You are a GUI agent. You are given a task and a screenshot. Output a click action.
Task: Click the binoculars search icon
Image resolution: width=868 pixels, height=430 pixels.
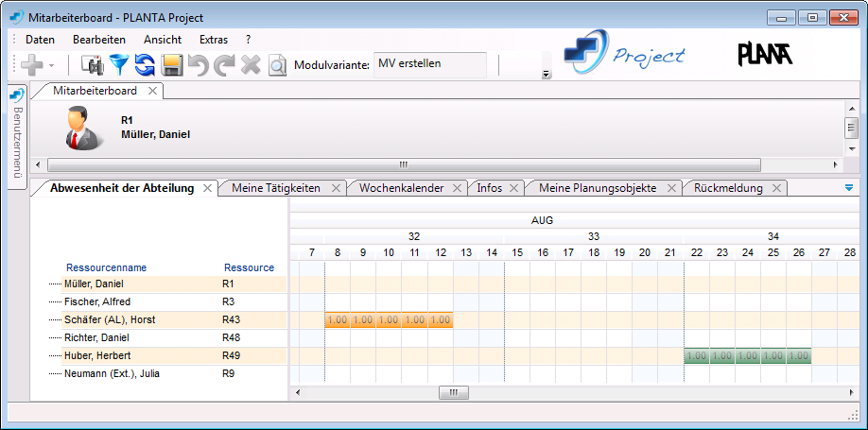pyautogui.click(x=93, y=65)
